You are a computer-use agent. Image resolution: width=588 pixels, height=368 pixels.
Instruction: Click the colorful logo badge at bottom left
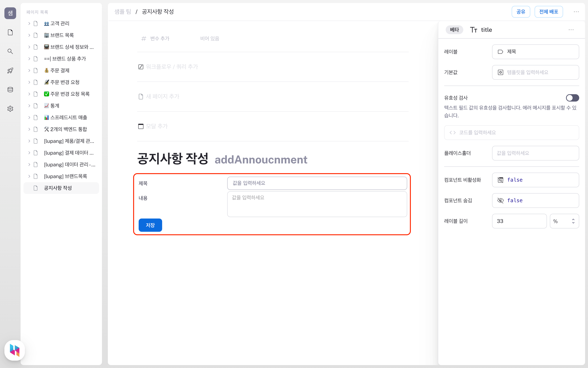pyautogui.click(x=15, y=350)
